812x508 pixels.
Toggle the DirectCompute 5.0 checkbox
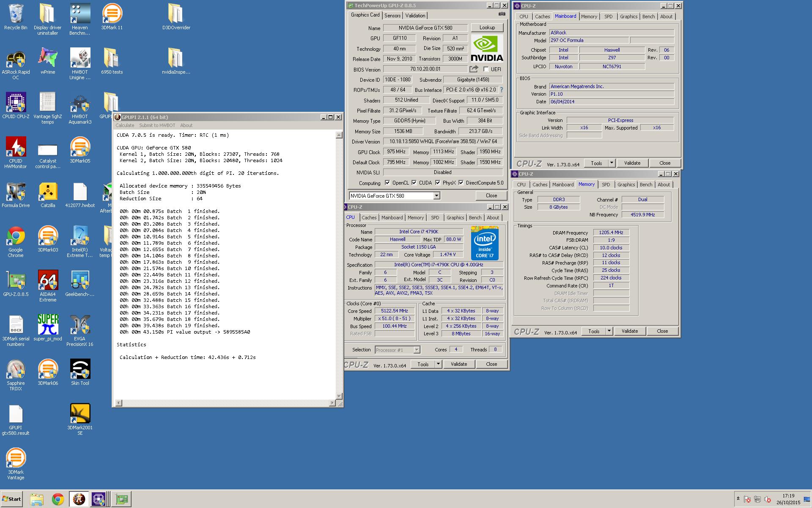click(x=461, y=183)
